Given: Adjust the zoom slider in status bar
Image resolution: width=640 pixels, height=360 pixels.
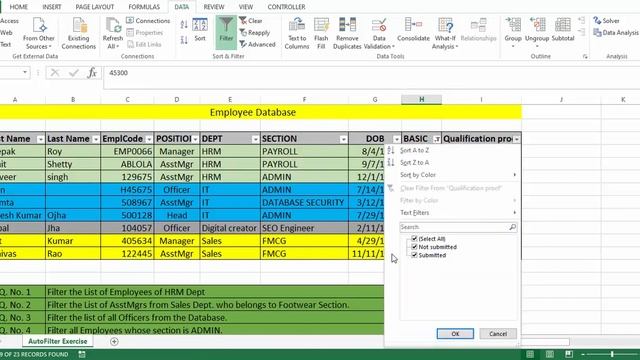Looking at the screenshot, I should (612, 354).
